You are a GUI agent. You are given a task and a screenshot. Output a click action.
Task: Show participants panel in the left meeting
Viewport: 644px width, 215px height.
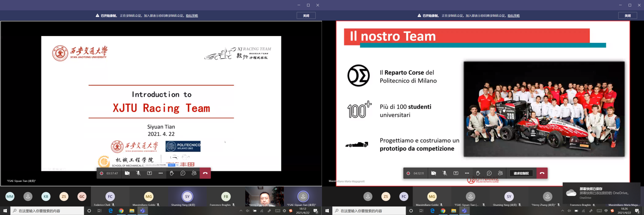[x=194, y=174]
